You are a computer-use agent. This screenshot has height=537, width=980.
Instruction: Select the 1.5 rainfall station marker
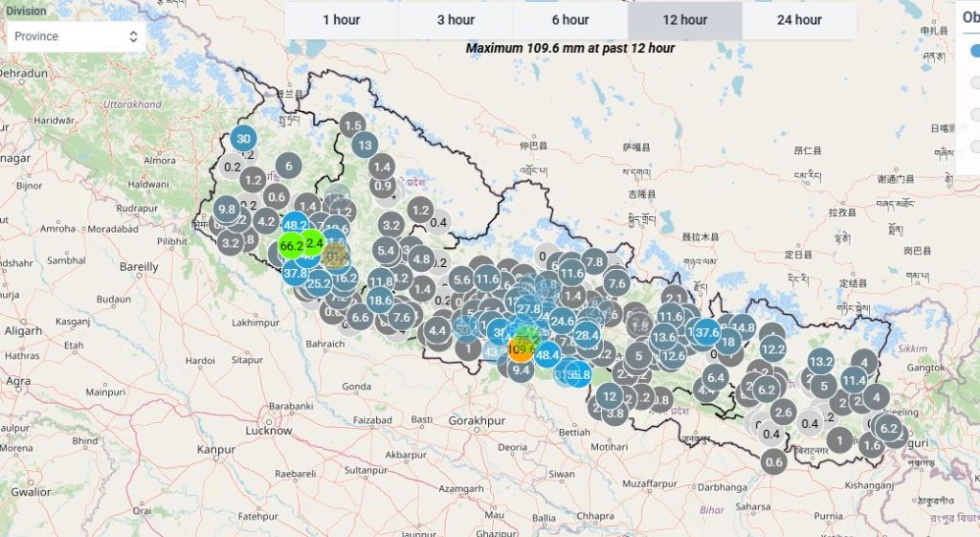pos(352,125)
